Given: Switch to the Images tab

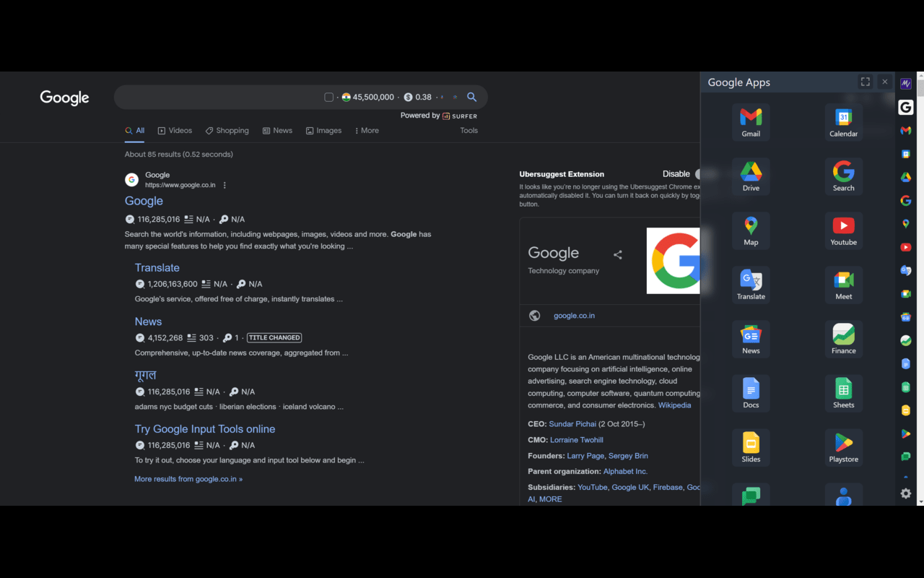Looking at the screenshot, I should coord(323,130).
